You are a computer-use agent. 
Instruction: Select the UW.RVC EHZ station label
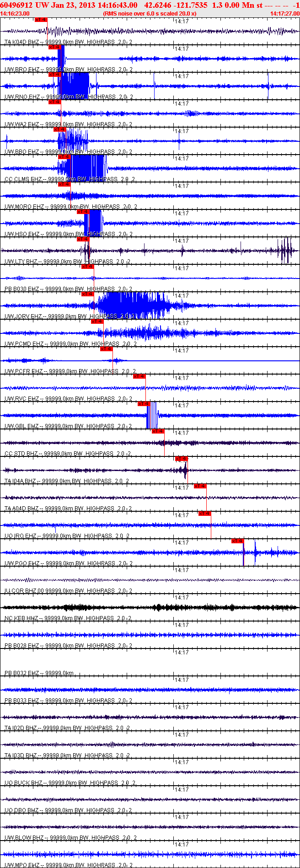tap(21, 399)
